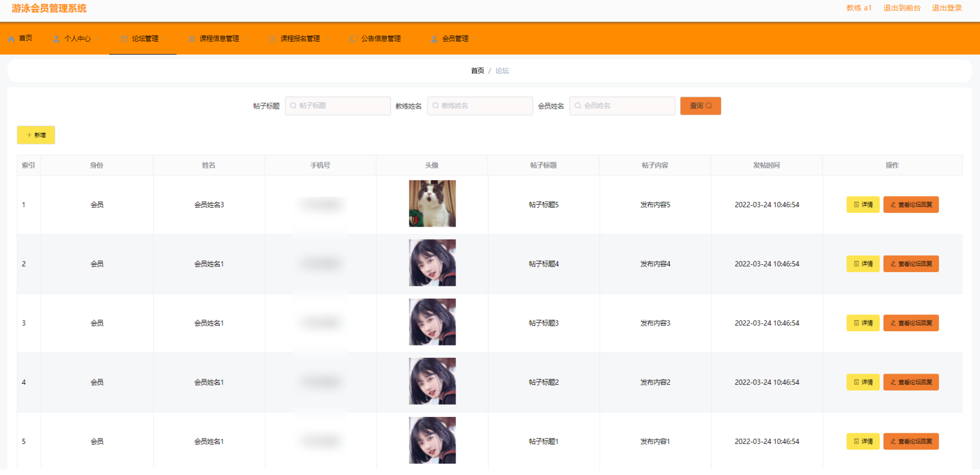Open 详情 for row 帖子标题2
The height and width of the screenshot is (475, 980).
[863, 383]
